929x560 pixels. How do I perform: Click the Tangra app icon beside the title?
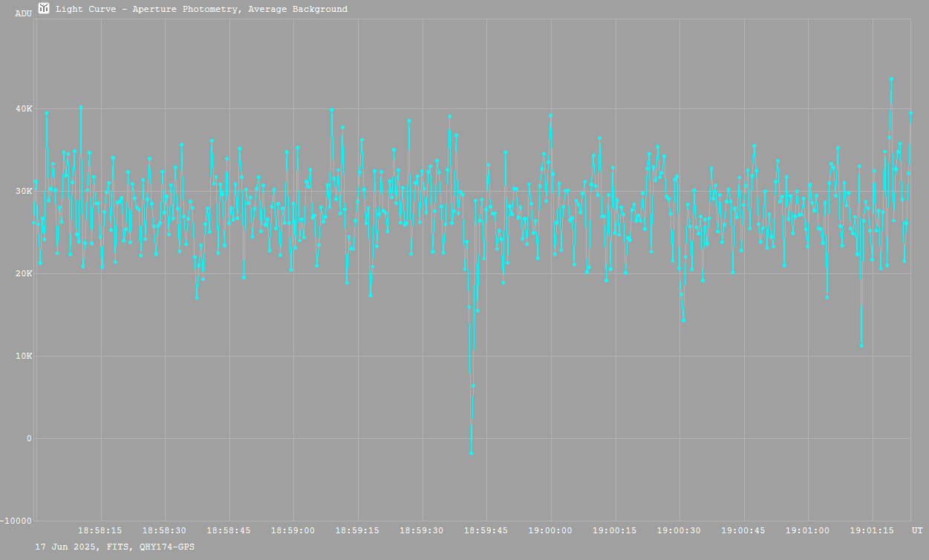click(x=44, y=8)
